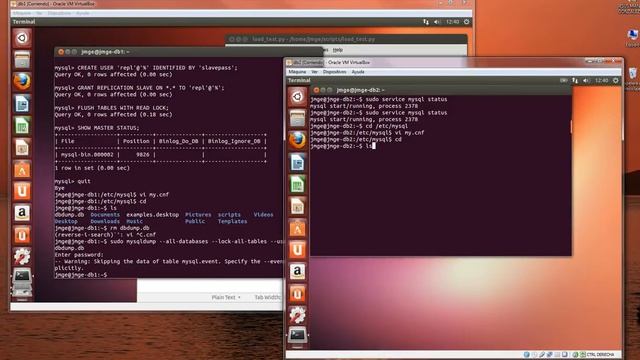
Task: Select jmge@jmge-db1 terminal title bar
Action: point(189,52)
